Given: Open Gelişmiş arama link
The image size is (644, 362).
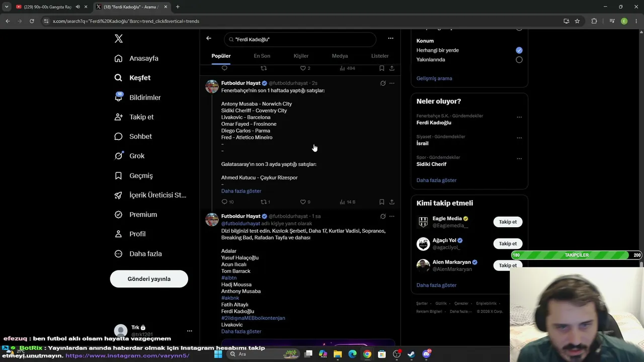Looking at the screenshot, I should tap(434, 78).
